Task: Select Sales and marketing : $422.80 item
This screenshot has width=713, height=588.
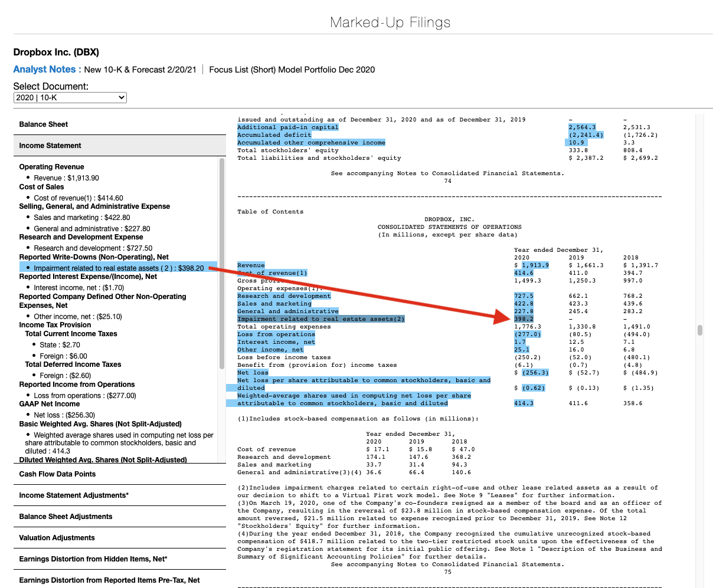Action: coord(82,218)
